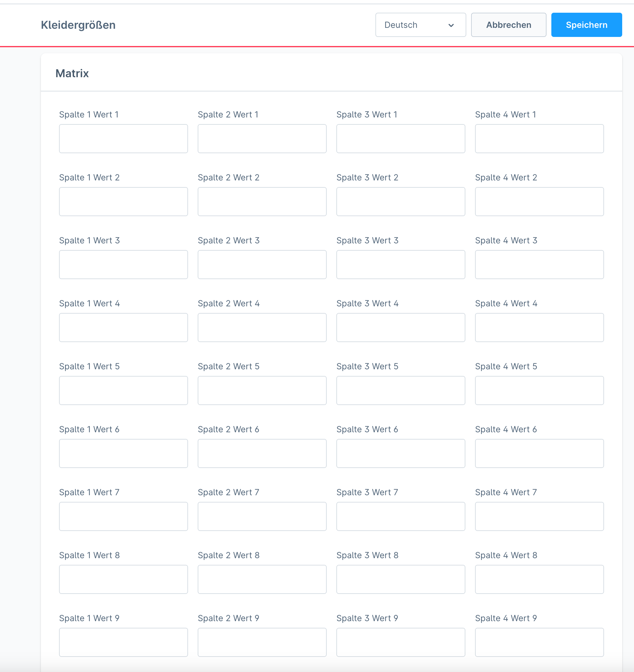Click into Spalte 4 Wert 1 field
Image resolution: width=634 pixels, height=672 pixels.
click(539, 139)
